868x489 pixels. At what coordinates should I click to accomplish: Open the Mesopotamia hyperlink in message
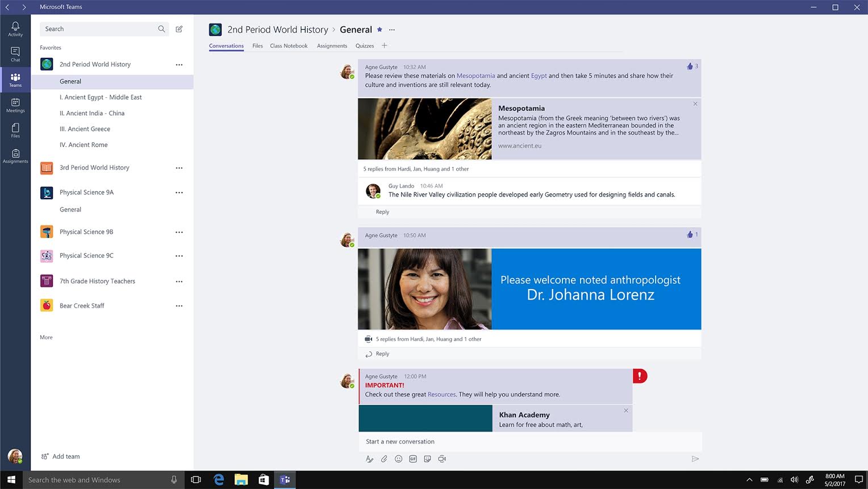coord(475,76)
